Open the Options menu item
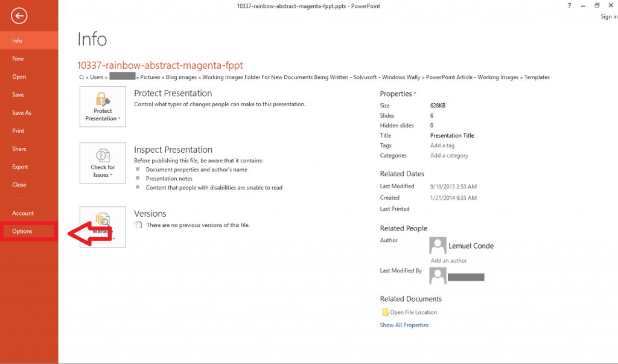 pos(23,231)
